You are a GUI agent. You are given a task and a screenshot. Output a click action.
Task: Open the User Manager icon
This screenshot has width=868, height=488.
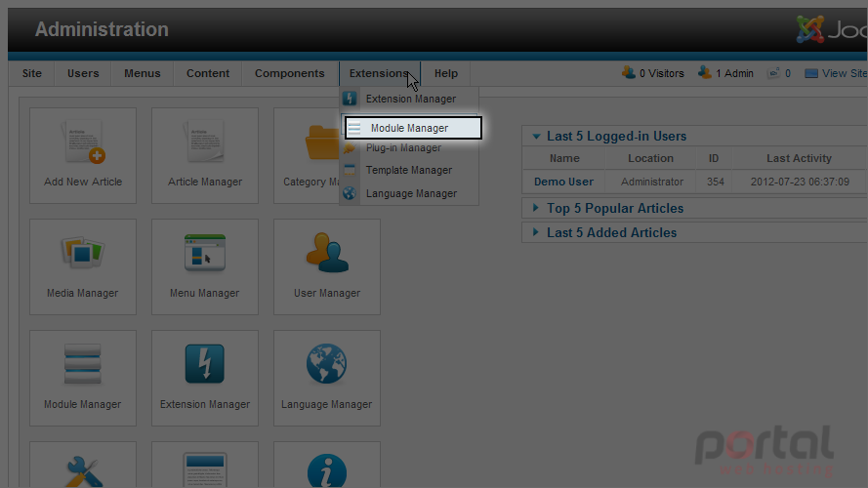tap(327, 253)
